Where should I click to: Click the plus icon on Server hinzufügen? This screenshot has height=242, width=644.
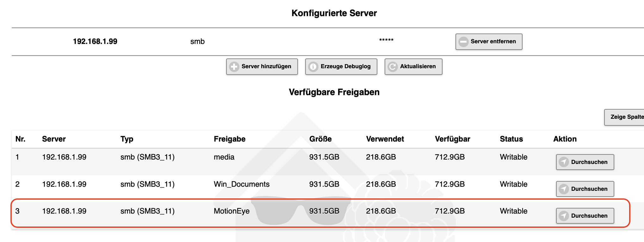[x=234, y=67]
